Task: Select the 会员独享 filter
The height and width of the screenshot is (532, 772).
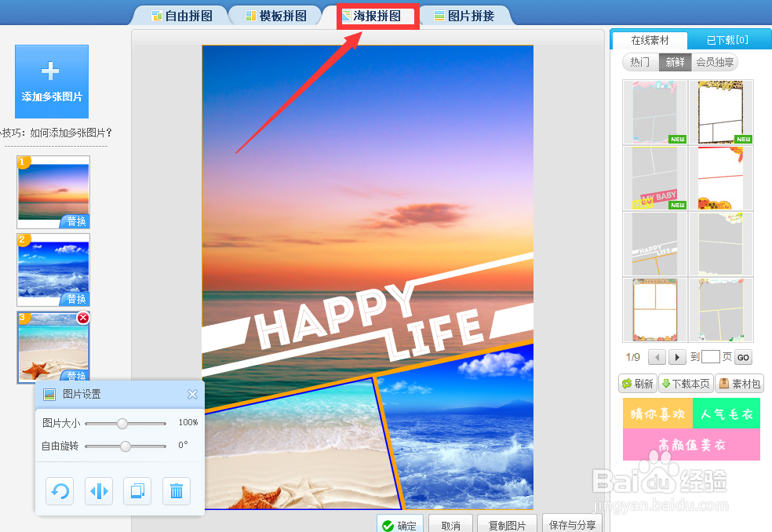Action: [715, 62]
